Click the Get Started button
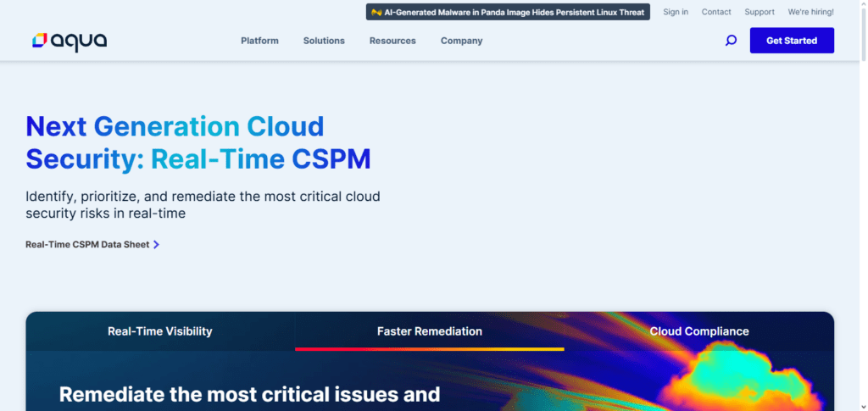This screenshot has height=411, width=868. (792, 41)
